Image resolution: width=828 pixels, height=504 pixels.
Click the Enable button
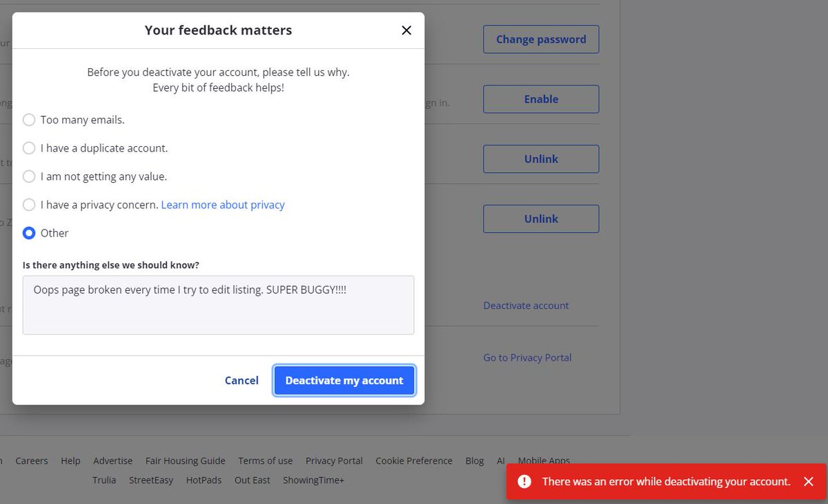tap(541, 99)
